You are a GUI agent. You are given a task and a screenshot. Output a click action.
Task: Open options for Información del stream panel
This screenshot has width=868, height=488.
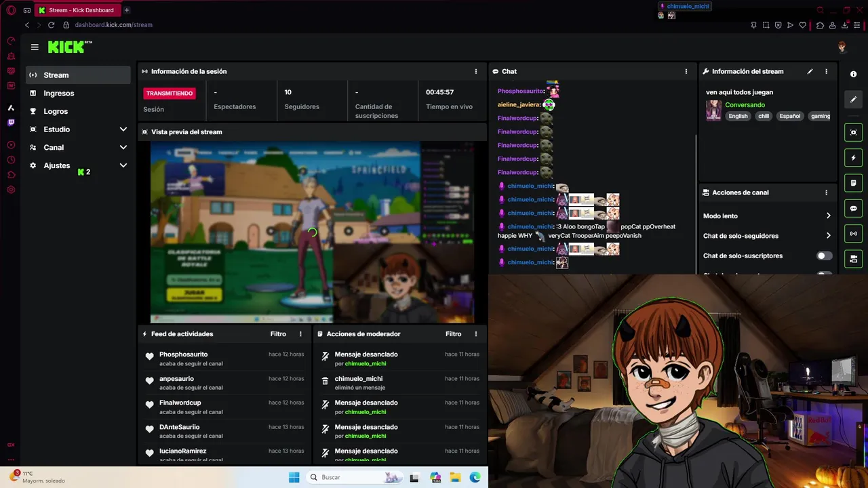click(x=826, y=71)
